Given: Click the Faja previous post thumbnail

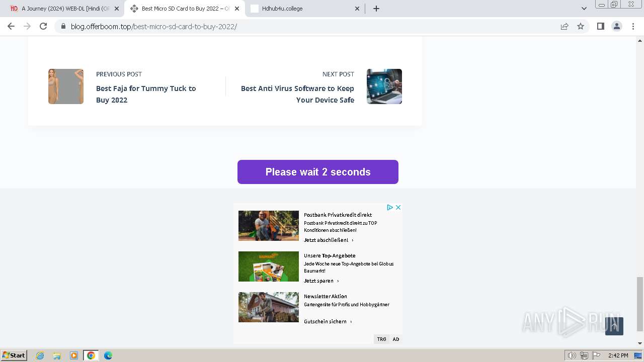Looking at the screenshot, I should click(x=66, y=86).
